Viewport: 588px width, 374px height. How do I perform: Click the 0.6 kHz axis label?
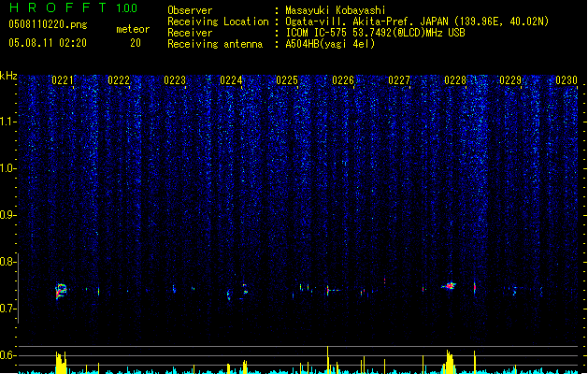click(8, 355)
